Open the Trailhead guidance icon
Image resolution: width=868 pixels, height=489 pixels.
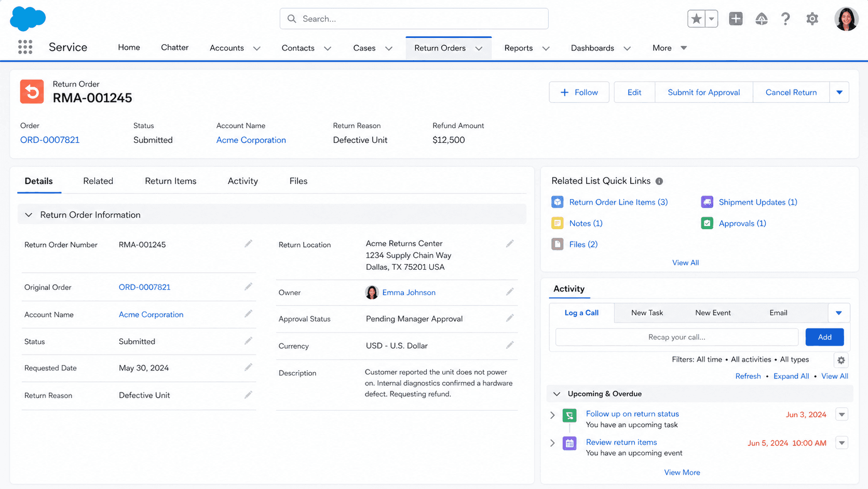pos(761,19)
